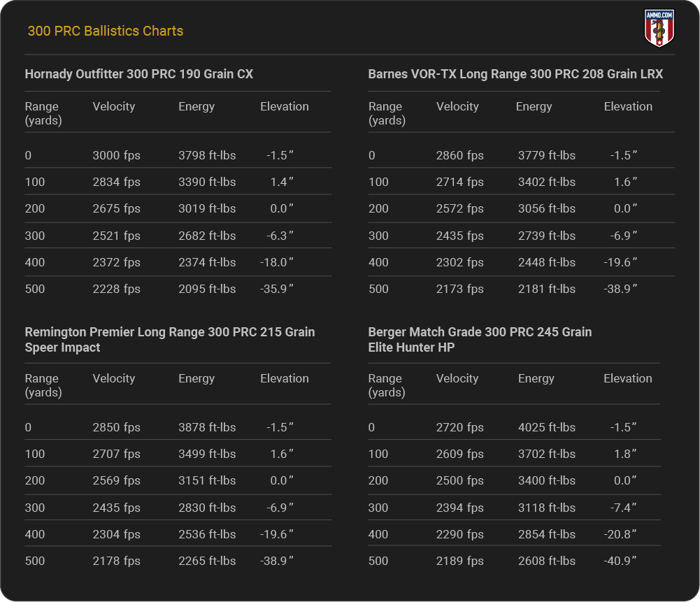Select the 2173 fps velocity value

pos(460,289)
